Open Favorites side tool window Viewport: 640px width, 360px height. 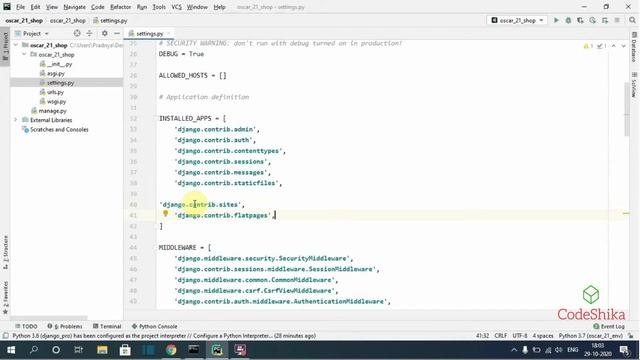tap(5, 298)
